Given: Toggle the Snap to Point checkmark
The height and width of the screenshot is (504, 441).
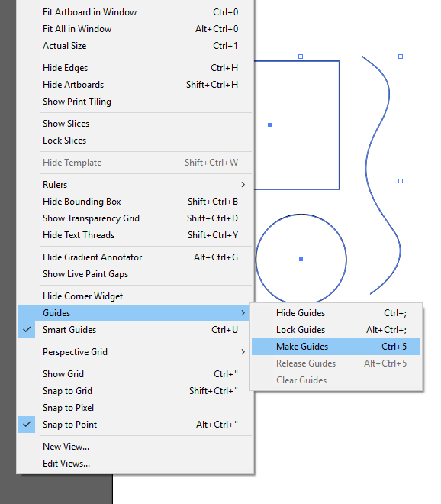Looking at the screenshot, I should pos(27,424).
